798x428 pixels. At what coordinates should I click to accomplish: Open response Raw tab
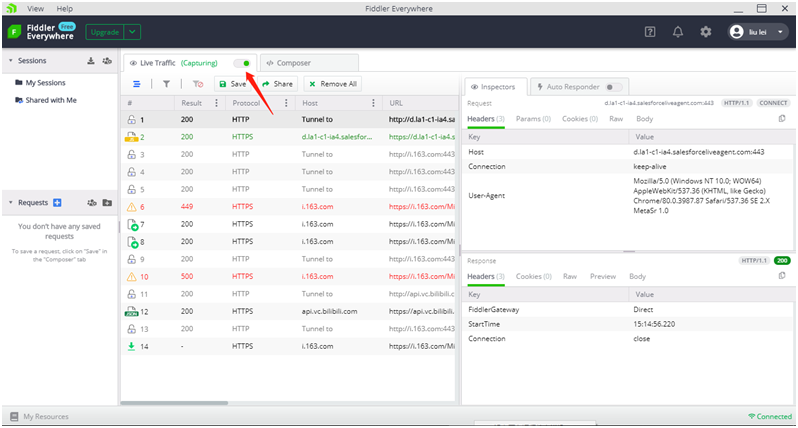569,276
